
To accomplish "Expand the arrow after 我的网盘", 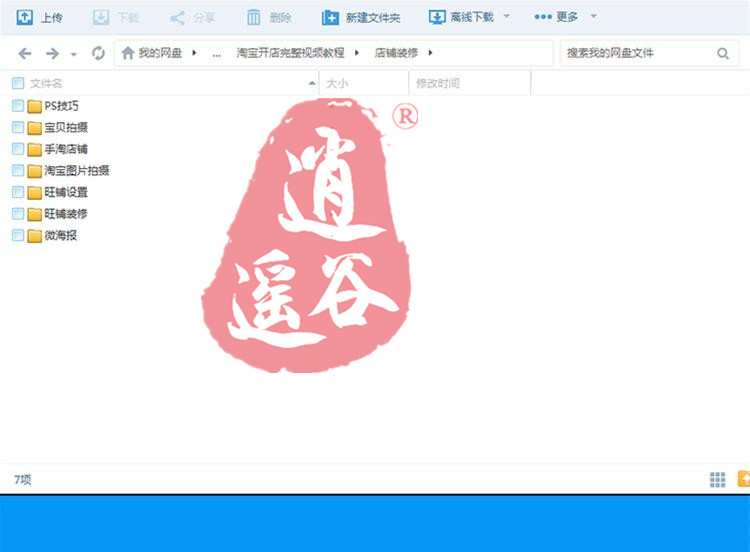I will pyautogui.click(x=194, y=53).
